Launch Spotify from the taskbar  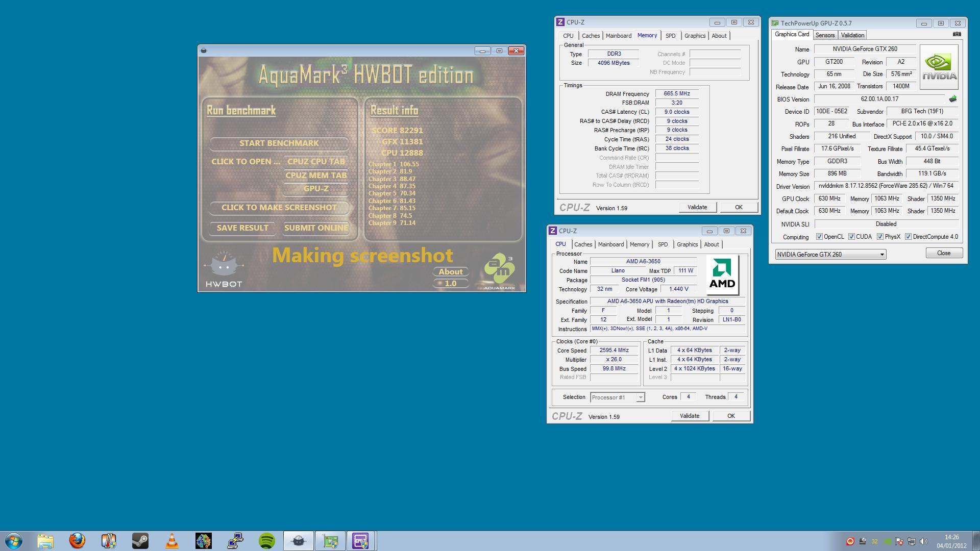[x=267, y=541]
